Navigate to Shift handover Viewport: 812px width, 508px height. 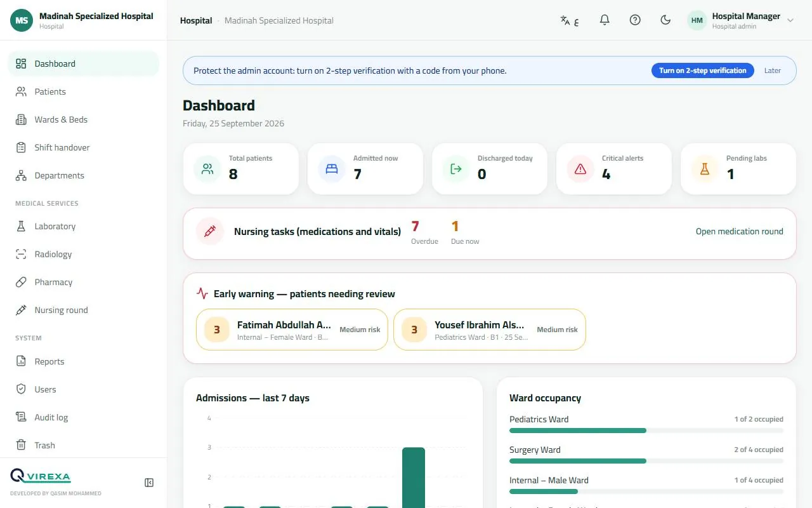[x=84, y=147]
